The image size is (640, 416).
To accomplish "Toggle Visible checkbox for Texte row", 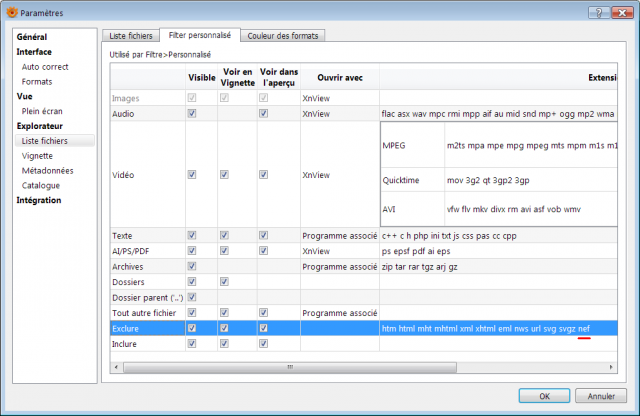I will click(192, 235).
